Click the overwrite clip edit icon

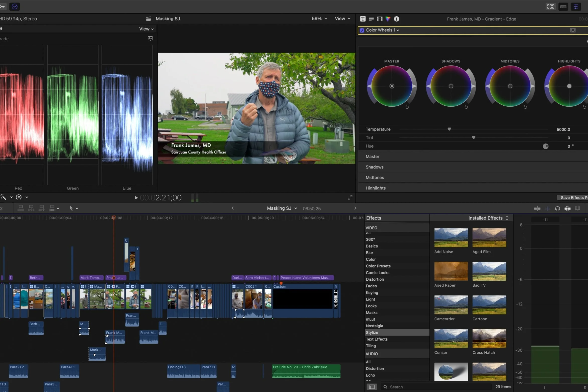click(52, 208)
